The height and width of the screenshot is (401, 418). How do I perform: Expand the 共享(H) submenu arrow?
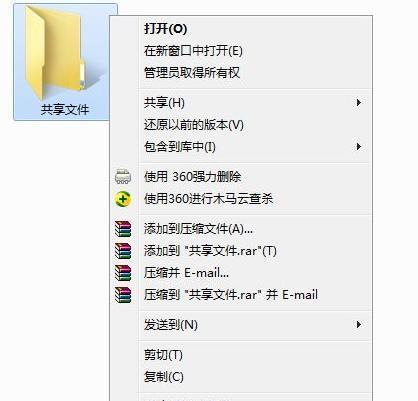pyautogui.click(x=359, y=102)
